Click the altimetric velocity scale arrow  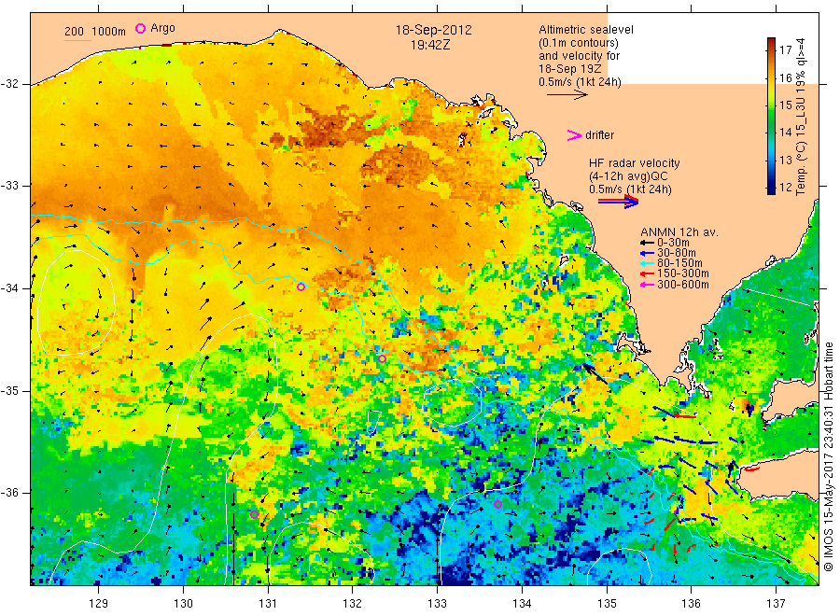click(567, 95)
